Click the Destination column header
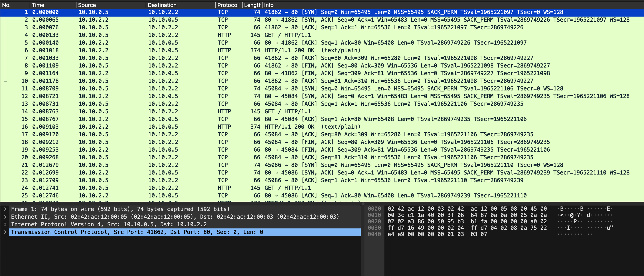This screenshot has height=276, width=644. (x=162, y=5)
